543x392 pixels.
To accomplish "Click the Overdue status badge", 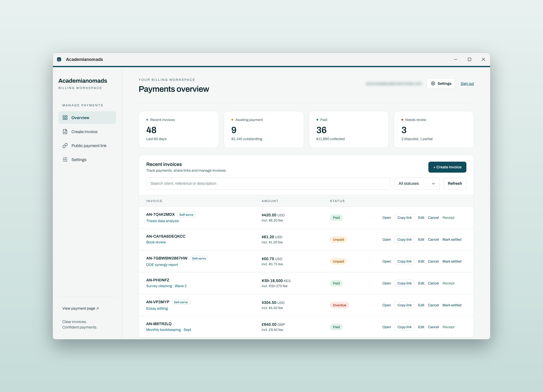I will coord(339,305).
